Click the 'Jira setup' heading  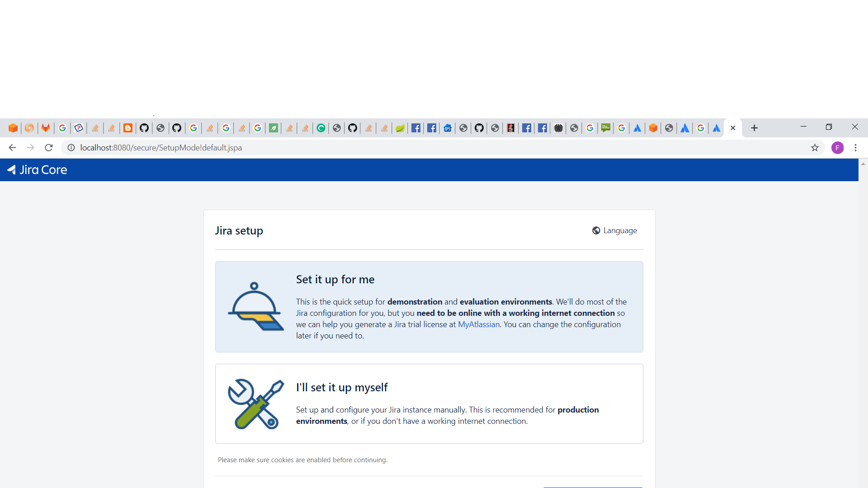[239, 231]
